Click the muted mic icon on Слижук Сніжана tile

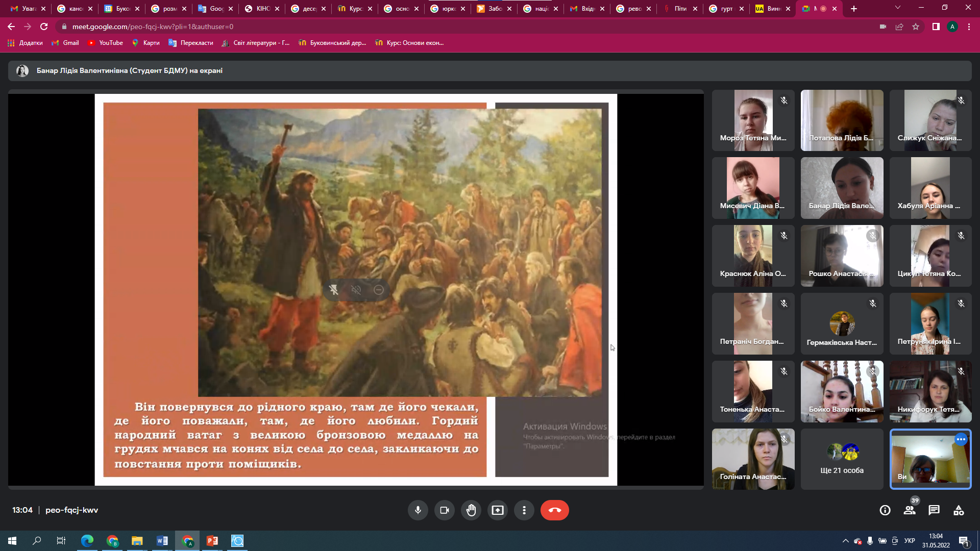coord(961,101)
